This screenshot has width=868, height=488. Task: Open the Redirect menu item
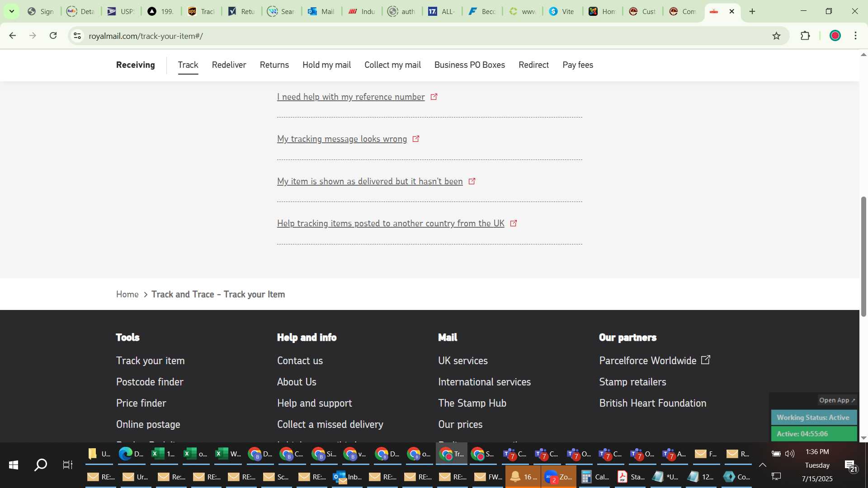[533, 65]
